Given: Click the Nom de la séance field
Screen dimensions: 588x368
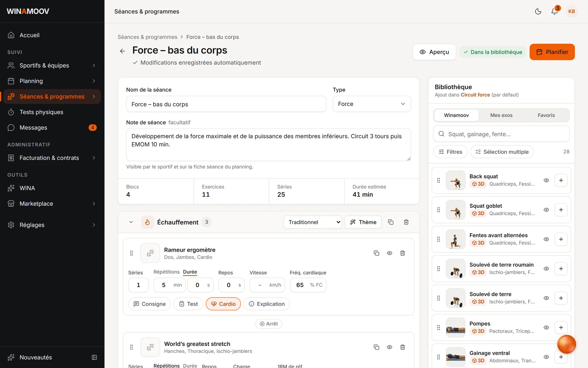Looking at the screenshot, I should click(226, 104).
